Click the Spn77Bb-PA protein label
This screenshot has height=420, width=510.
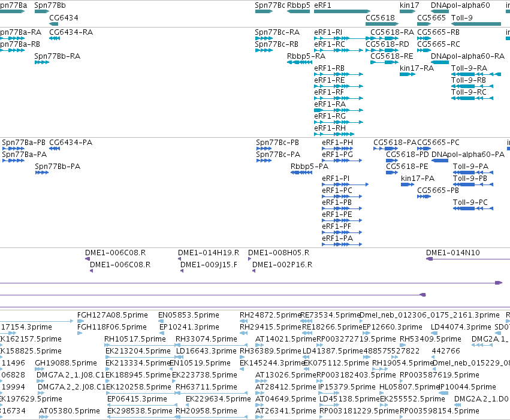click(x=58, y=167)
